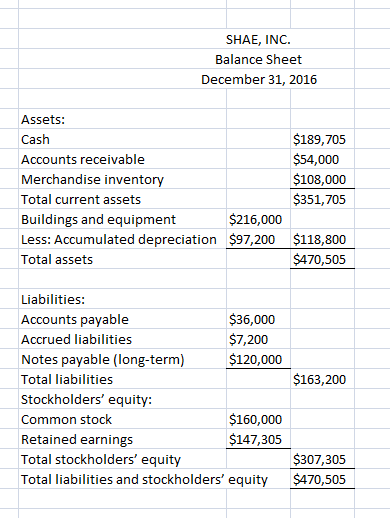Select the SHAE, INC. title cell
This screenshot has height=518, width=390.
tap(258, 40)
